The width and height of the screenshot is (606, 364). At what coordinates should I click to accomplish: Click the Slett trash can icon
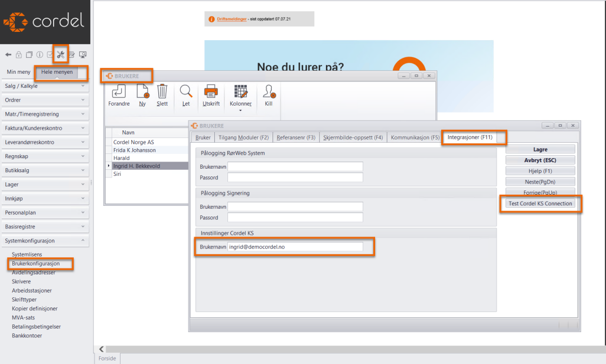[162, 92]
